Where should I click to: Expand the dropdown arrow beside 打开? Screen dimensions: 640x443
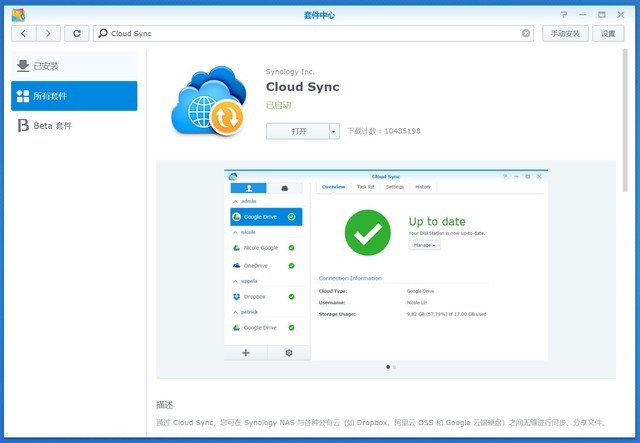pos(334,131)
